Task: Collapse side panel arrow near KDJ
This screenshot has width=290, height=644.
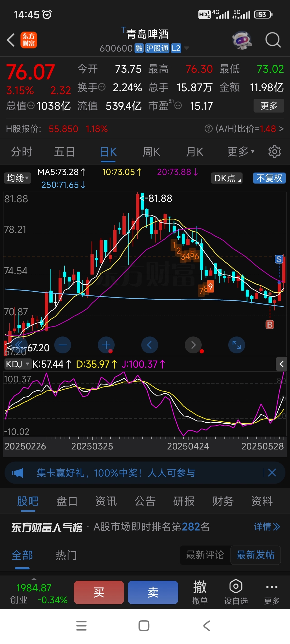Action: 281,364
